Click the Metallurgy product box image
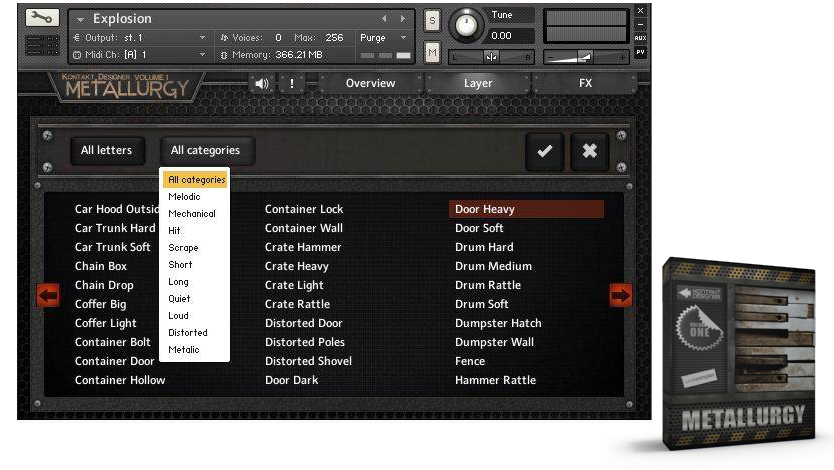 [x=739, y=354]
